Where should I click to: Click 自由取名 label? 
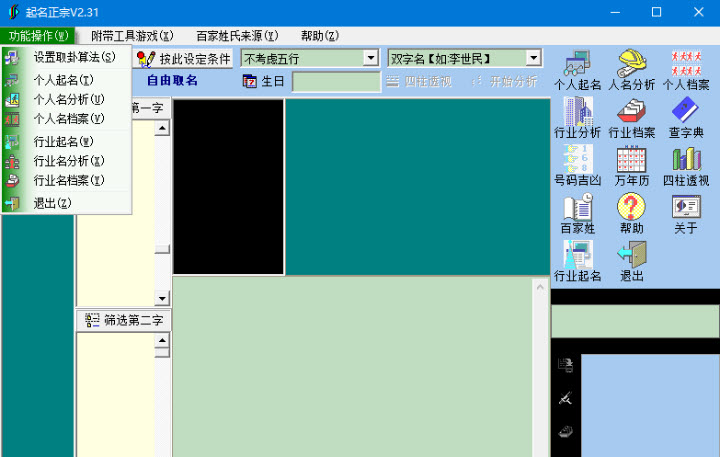click(172, 81)
